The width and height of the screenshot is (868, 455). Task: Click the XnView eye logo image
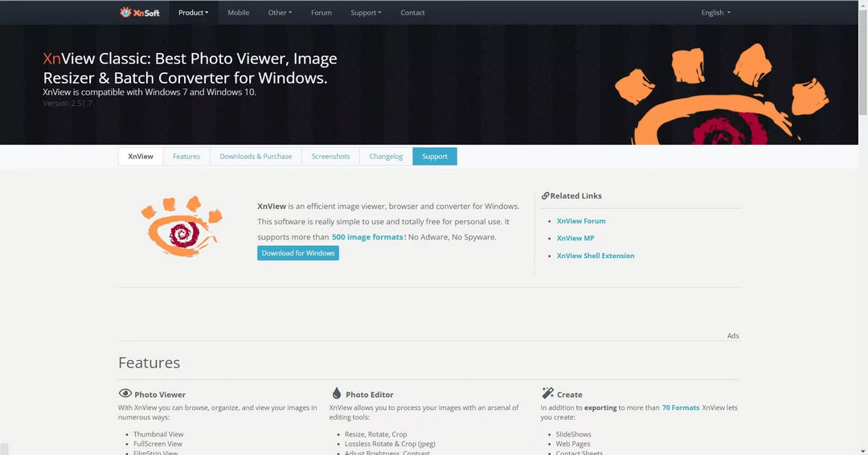[182, 227]
